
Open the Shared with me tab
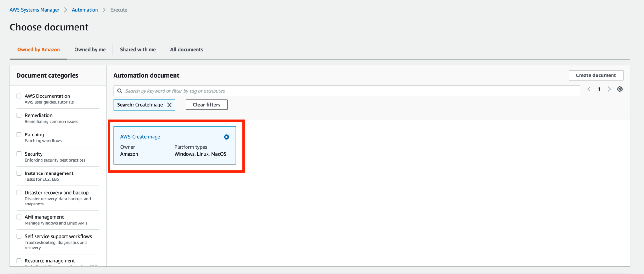click(x=138, y=50)
